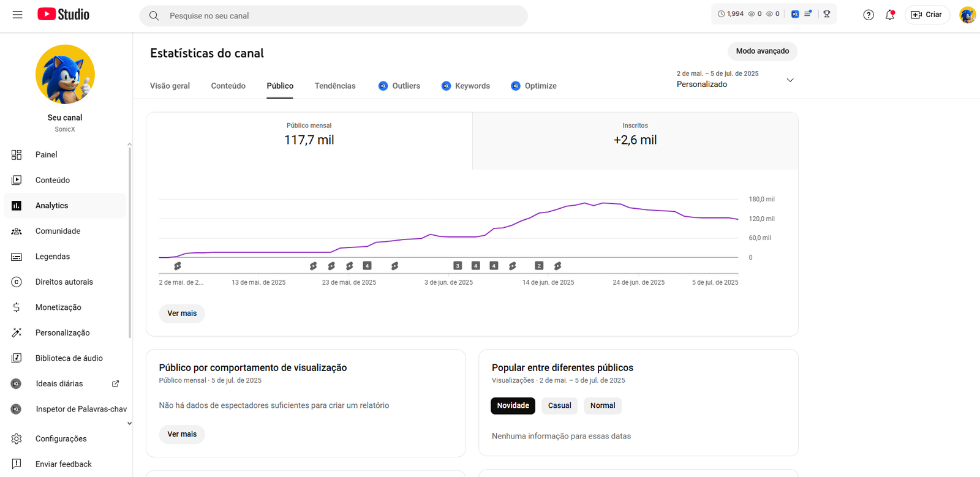Switch to the Tendências tab

pyautogui.click(x=334, y=86)
